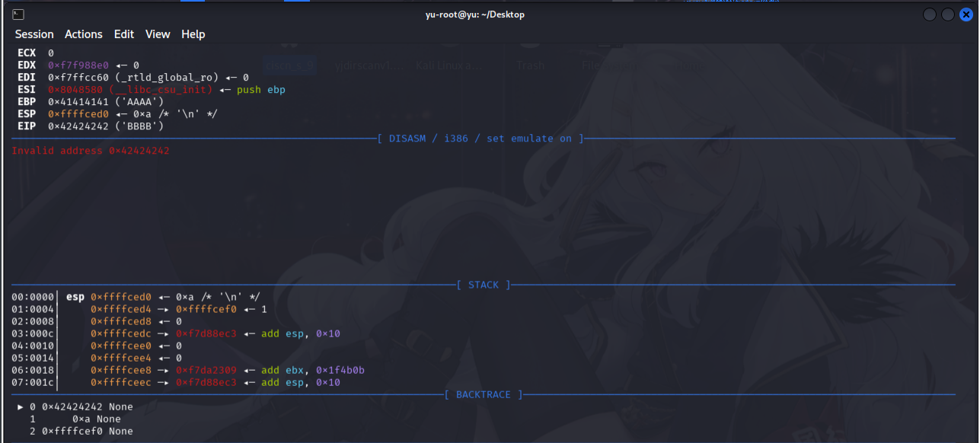
Task: Open the Session menu
Action: (x=34, y=34)
